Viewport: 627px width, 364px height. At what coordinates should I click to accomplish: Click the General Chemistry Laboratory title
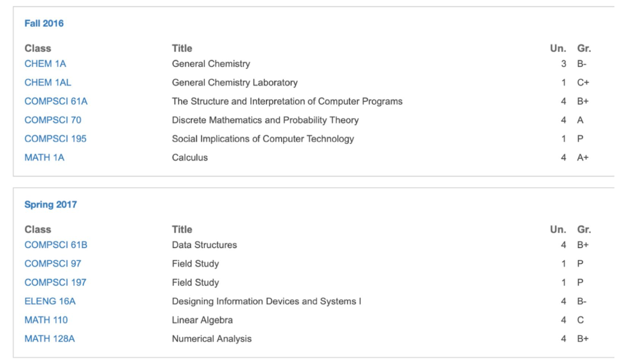235,83
